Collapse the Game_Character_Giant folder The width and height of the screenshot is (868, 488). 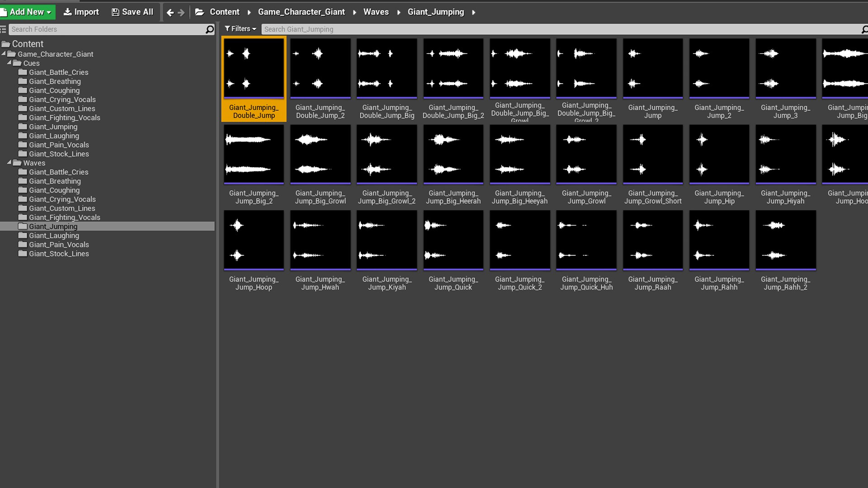[4, 53]
